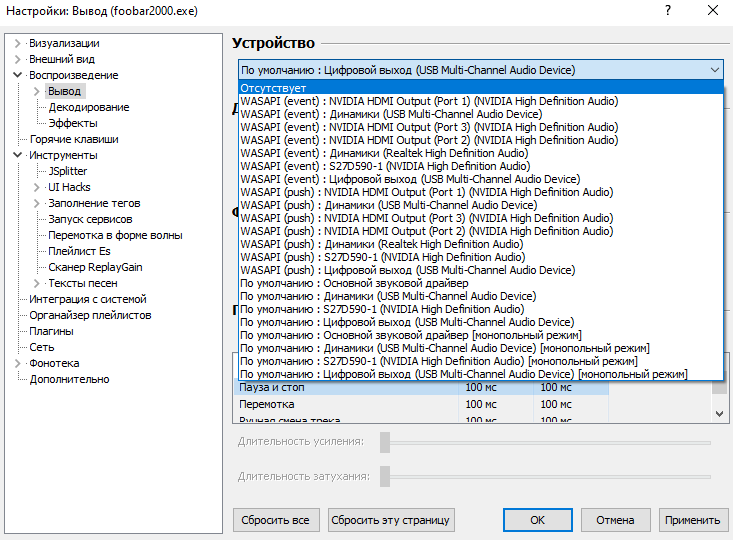This screenshot has width=733, height=540.
Task: Click the help question mark icon
Action: click(667, 10)
